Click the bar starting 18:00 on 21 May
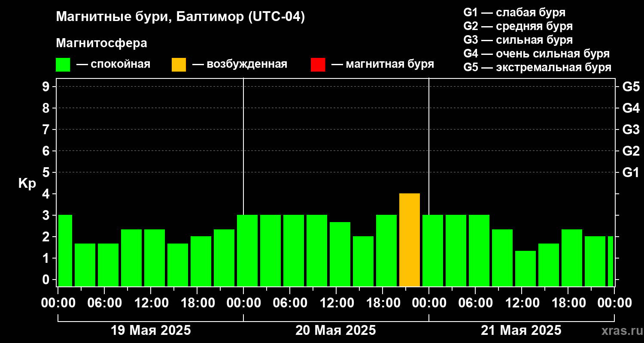 572,258
